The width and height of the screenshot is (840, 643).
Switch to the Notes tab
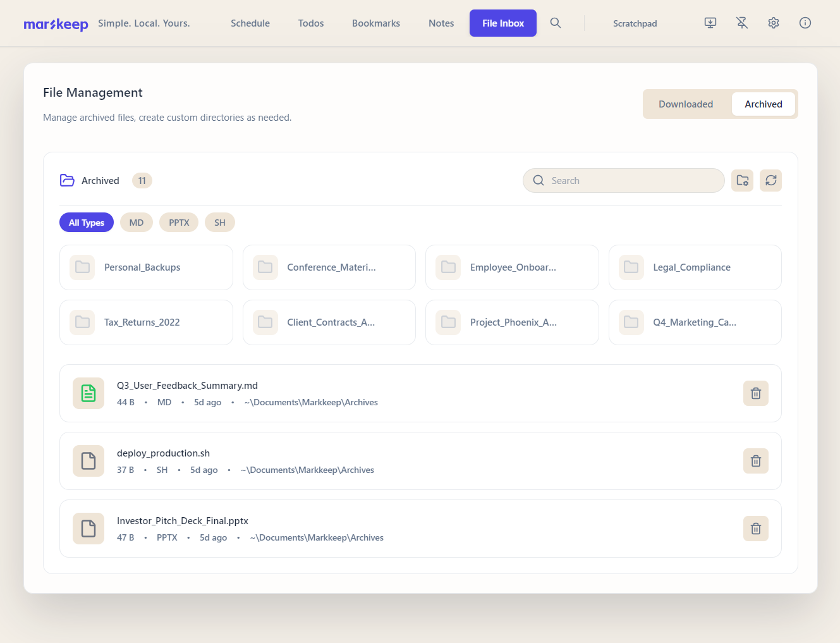coord(441,23)
